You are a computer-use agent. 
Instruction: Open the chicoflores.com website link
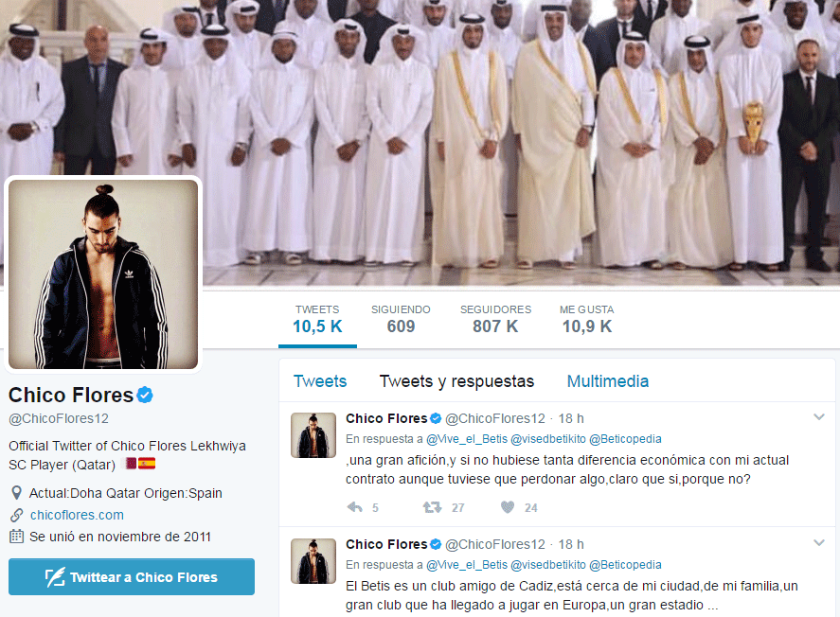(77, 515)
